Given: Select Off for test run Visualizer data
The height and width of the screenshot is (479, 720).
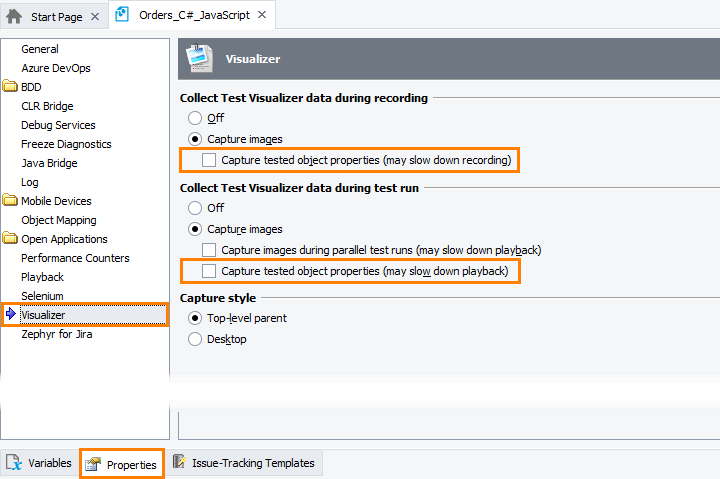Looking at the screenshot, I should 195,208.
